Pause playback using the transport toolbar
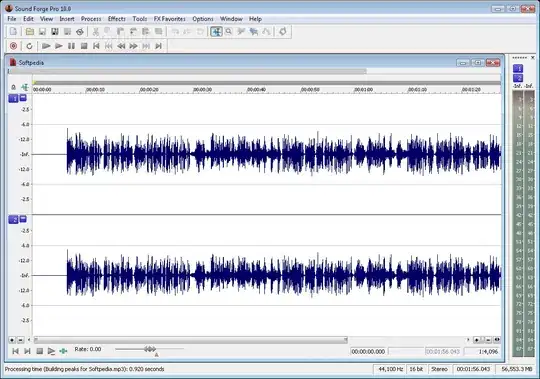The width and height of the screenshot is (540, 379). (71, 46)
